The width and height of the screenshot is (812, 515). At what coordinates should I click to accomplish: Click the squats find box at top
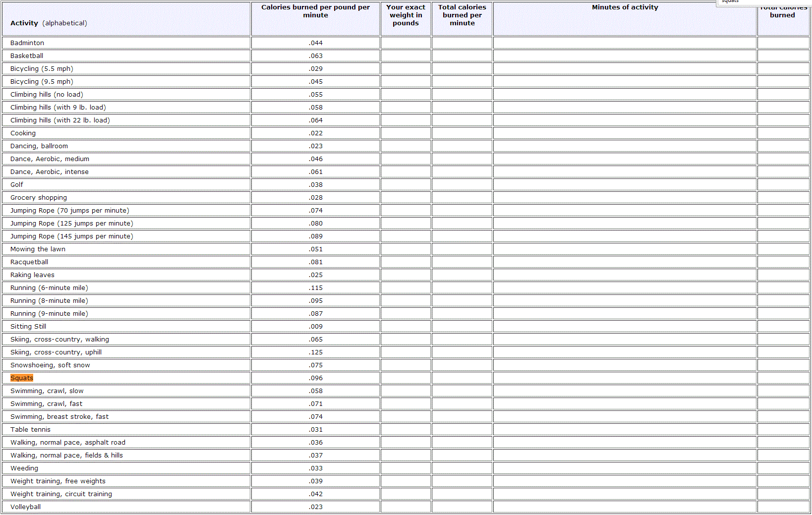[x=763, y=2]
